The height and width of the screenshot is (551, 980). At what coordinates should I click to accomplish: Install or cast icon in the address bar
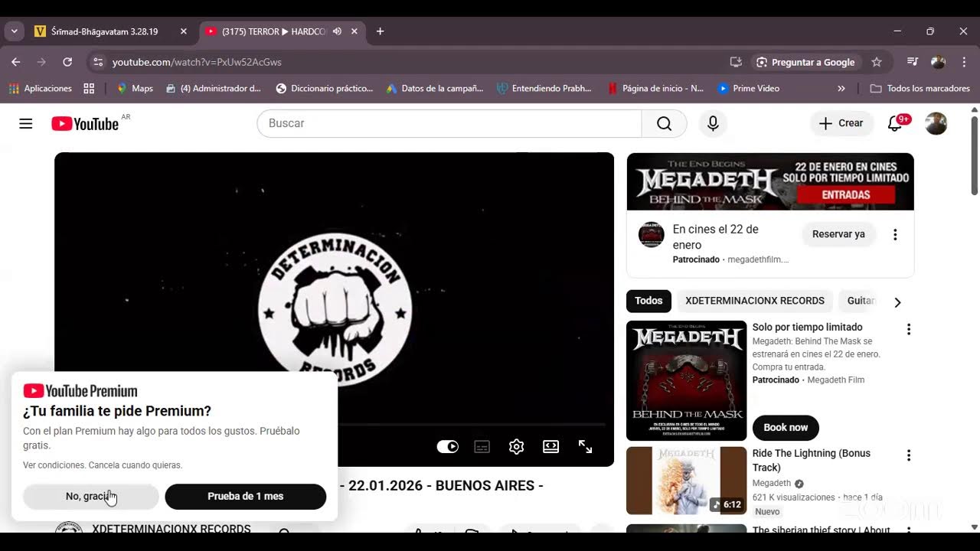tap(736, 62)
